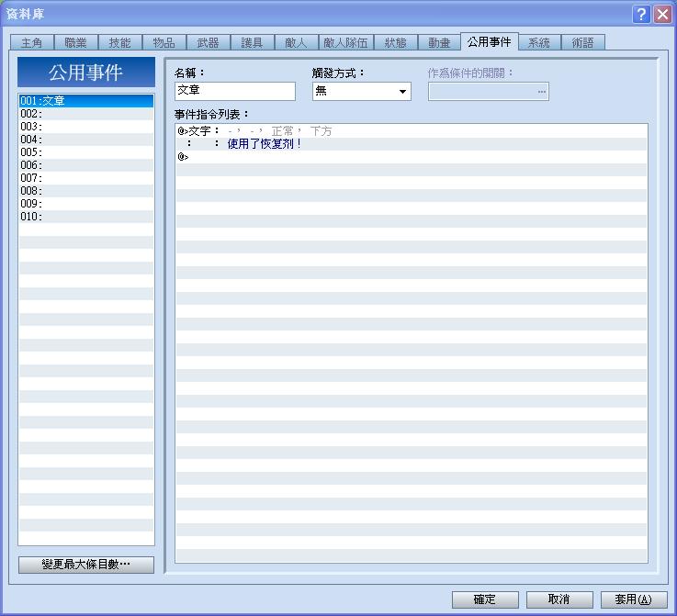677x616 pixels.
Task: Select event row 010:
Action: 86,216
